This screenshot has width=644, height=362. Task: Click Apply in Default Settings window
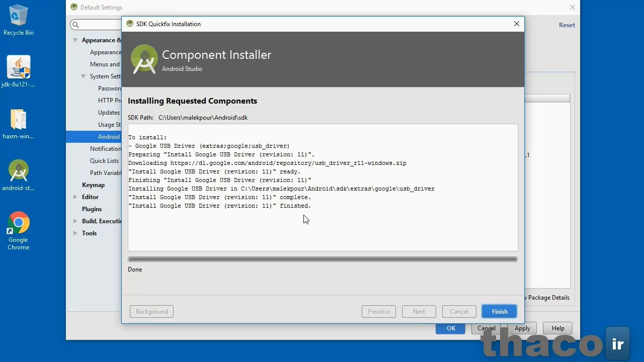point(522,328)
